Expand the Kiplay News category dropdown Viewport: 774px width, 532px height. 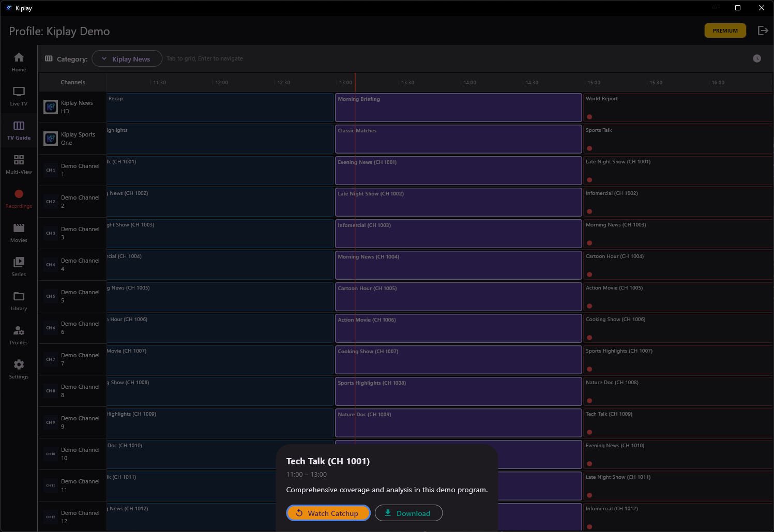pyautogui.click(x=127, y=59)
